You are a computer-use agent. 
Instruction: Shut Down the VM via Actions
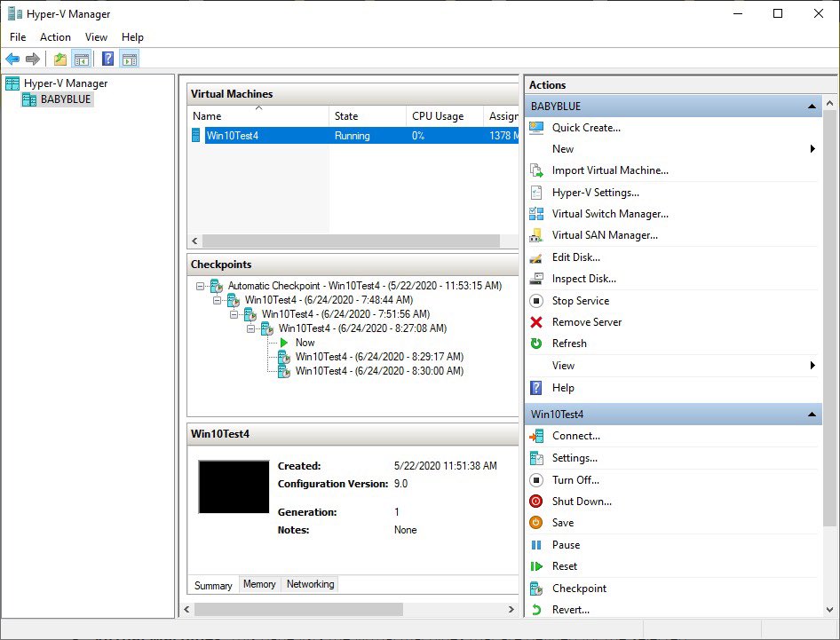click(582, 502)
